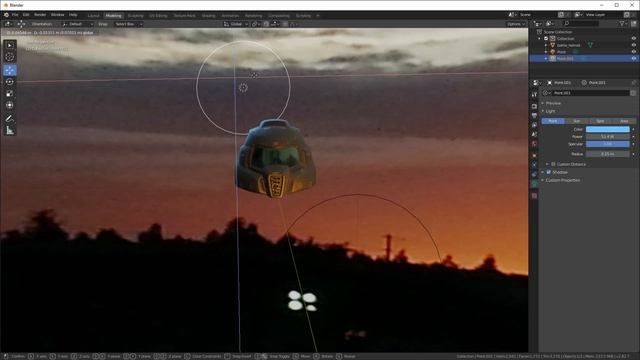Open the Render menu
The image size is (640, 360).
click(40, 15)
